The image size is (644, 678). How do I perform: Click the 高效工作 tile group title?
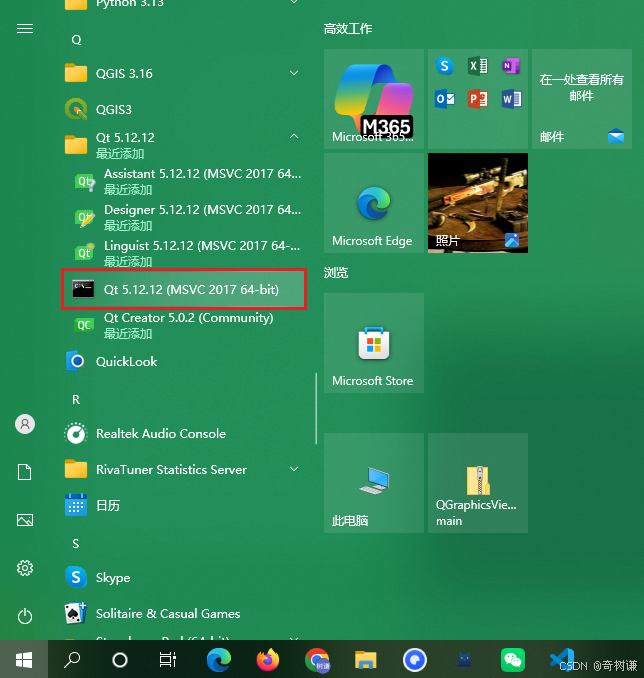click(x=348, y=29)
